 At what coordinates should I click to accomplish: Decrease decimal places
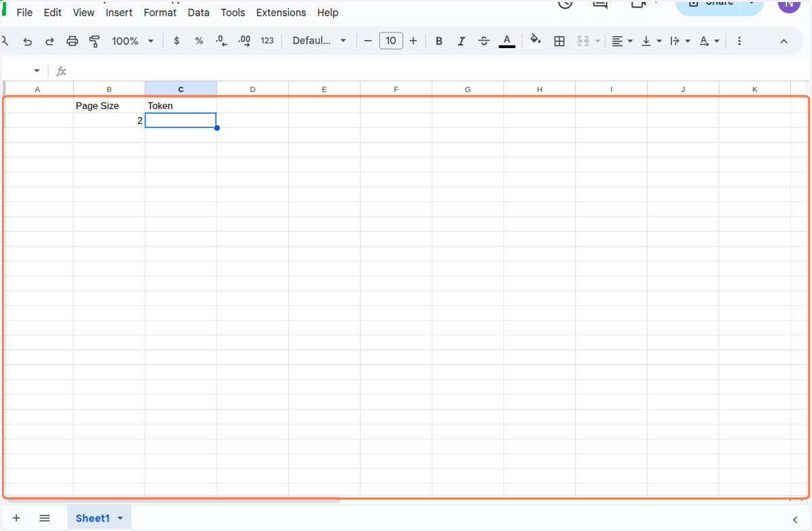221,41
